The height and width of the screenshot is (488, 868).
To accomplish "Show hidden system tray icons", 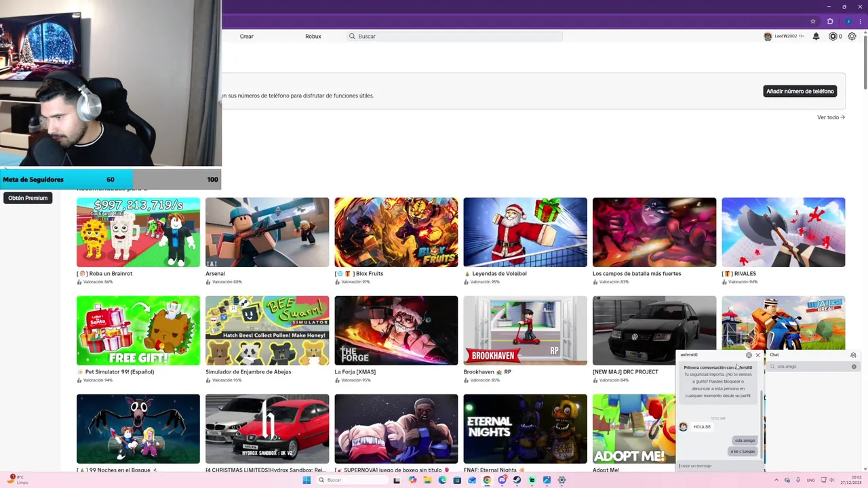I will pyautogui.click(x=776, y=480).
